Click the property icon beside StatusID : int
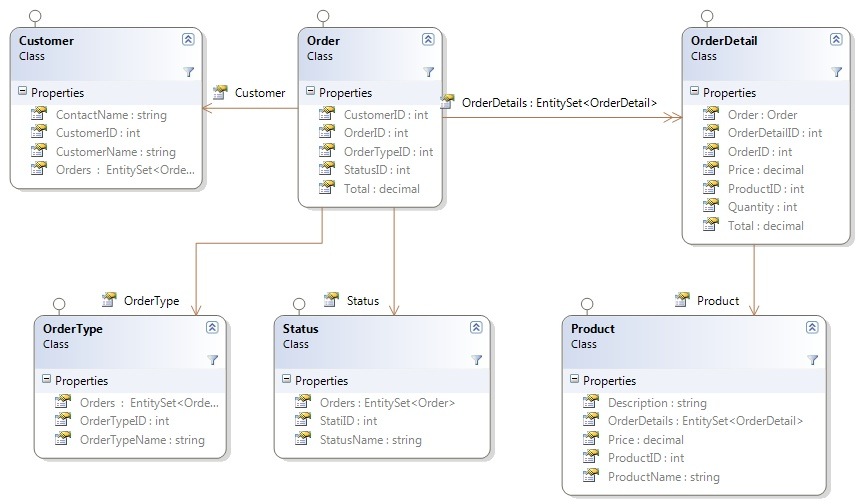The image size is (859, 504). (327, 169)
